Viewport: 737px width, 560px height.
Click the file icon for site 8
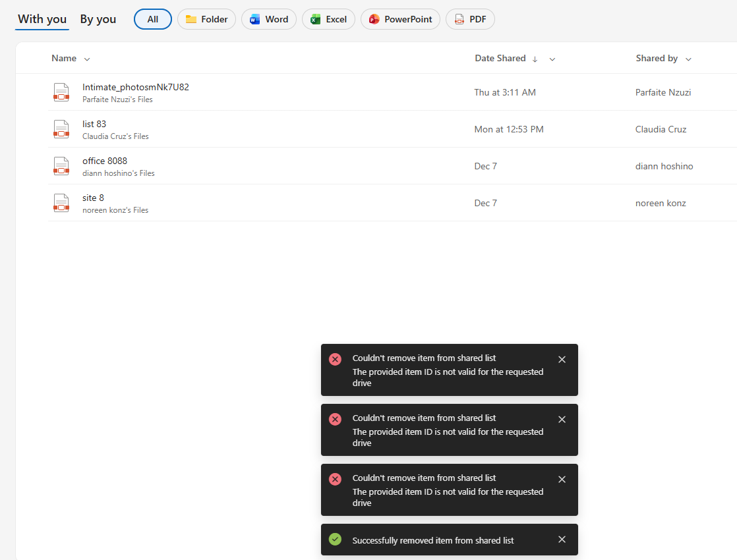click(x=61, y=203)
